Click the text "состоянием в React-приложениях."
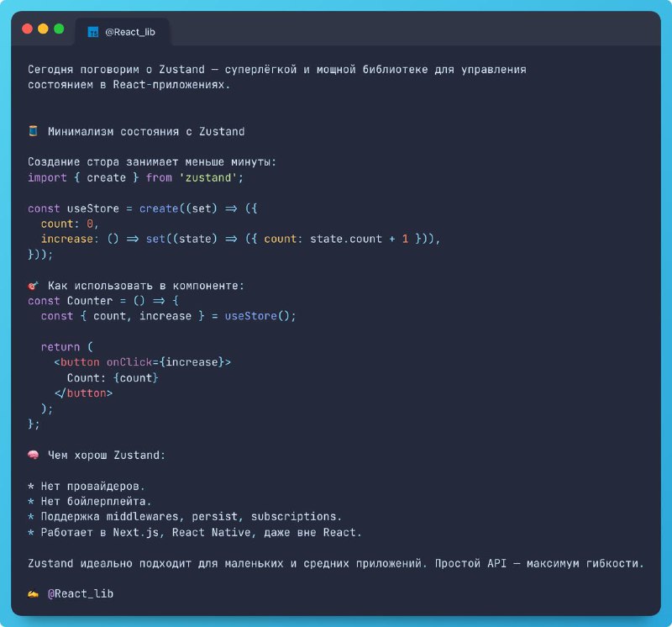Image resolution: width=672 pixels, height=627 pixels. click(x=129, y=85)
